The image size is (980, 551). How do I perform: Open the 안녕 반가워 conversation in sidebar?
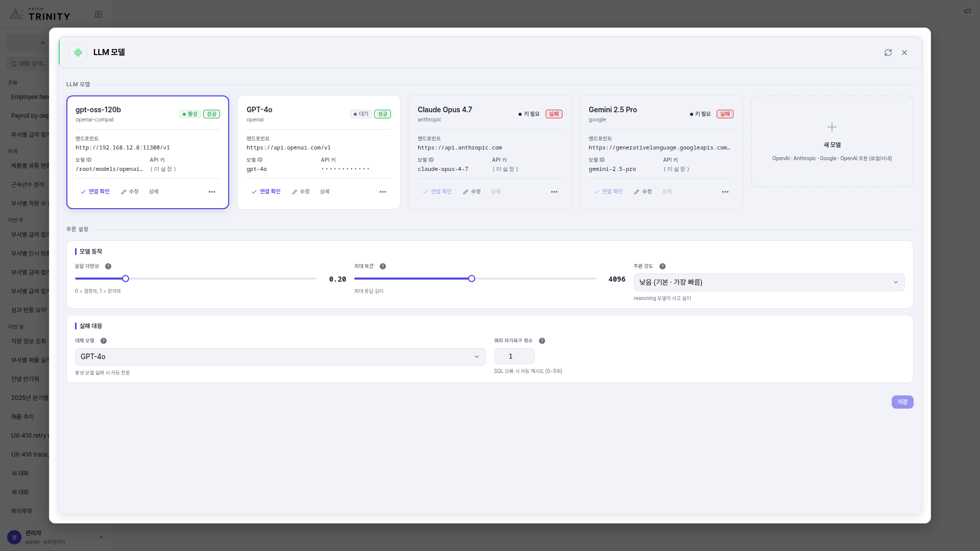(x=25, y=379)
